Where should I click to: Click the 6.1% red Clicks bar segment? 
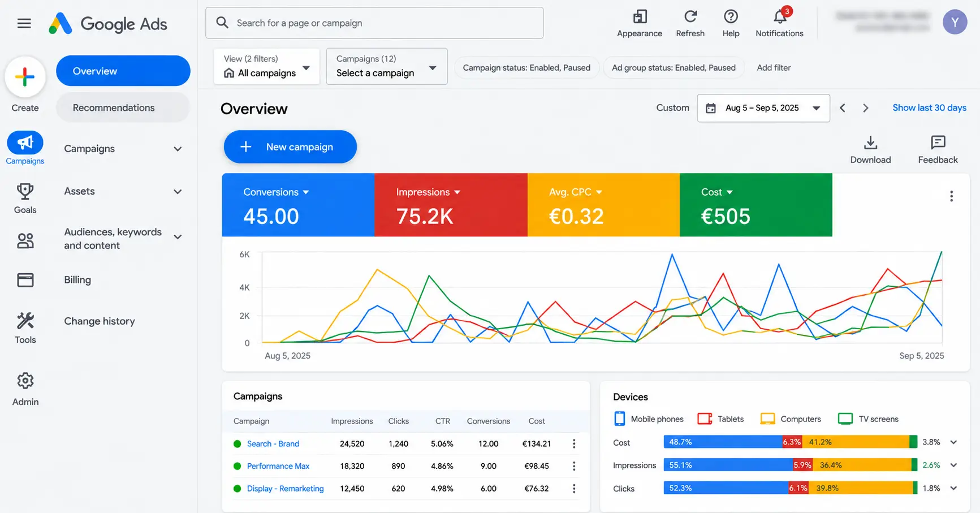(798, 488)
